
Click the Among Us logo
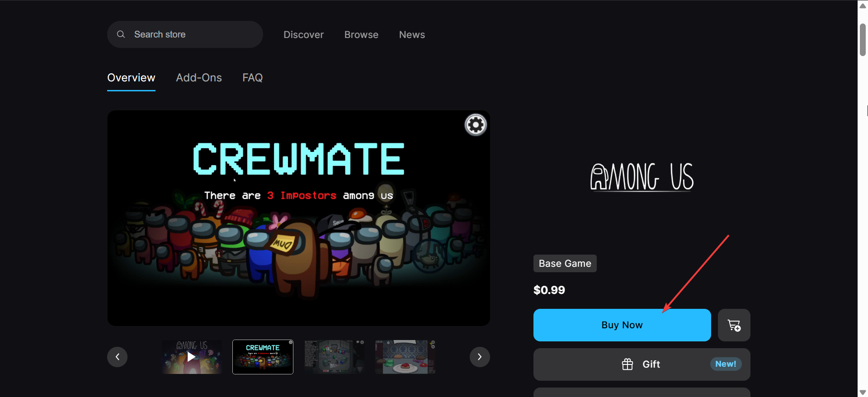point(642,177)
